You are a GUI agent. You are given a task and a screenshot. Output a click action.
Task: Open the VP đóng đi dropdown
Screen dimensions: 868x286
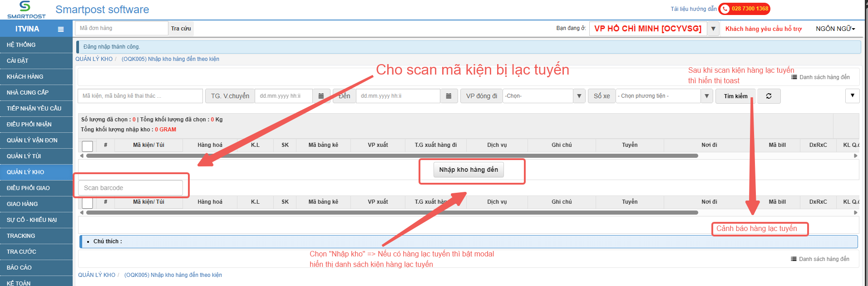pyautogui.click(x=579, y=96)
